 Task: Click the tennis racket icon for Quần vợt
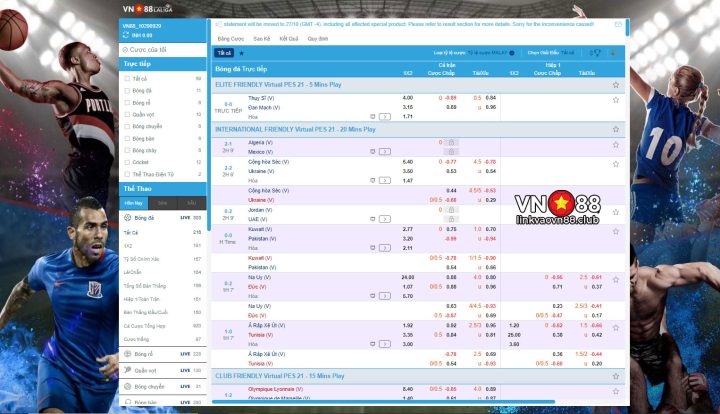[128, 370]
